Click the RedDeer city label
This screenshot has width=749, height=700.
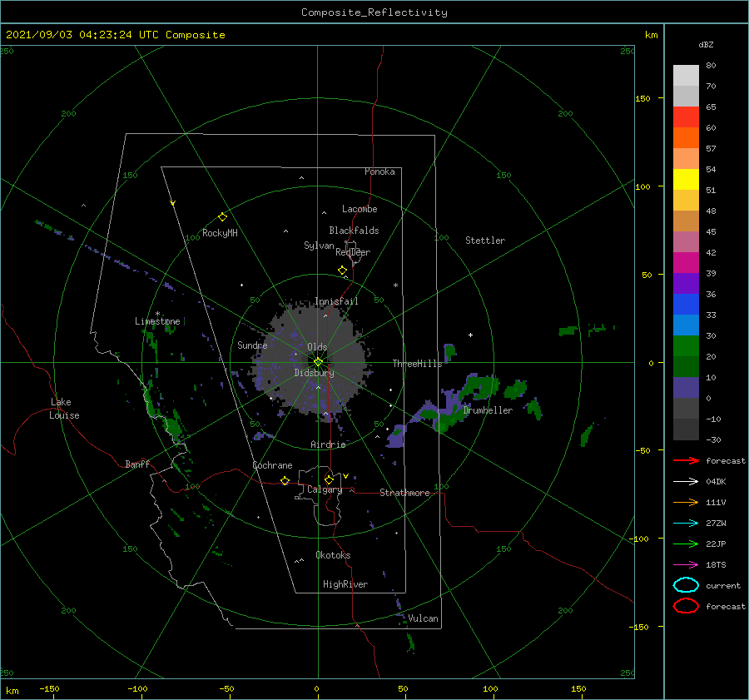click(x=353, y=252)
